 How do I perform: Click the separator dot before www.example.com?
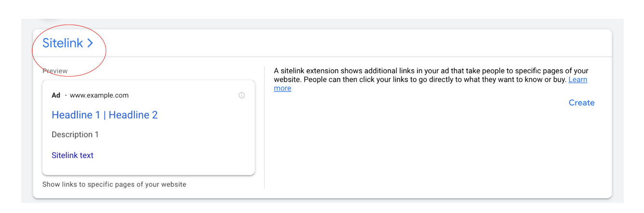66,95
